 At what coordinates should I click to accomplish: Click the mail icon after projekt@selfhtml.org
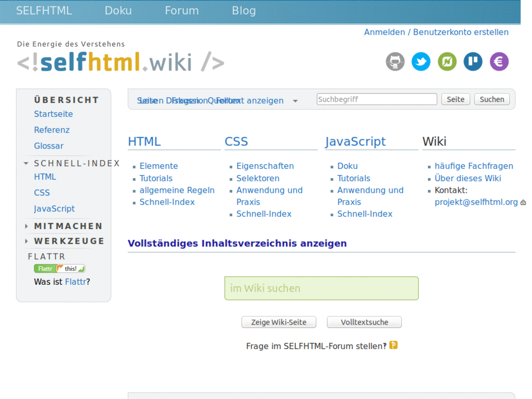pos(523,202)
